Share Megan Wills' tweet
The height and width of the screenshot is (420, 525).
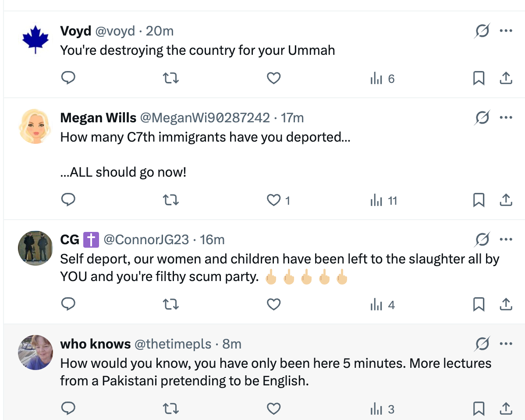(506, 200)
